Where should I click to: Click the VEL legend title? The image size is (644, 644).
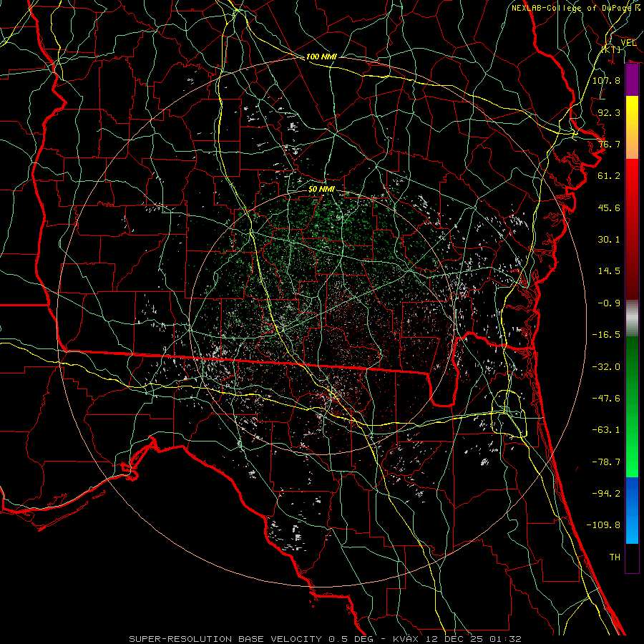(628, 43)
